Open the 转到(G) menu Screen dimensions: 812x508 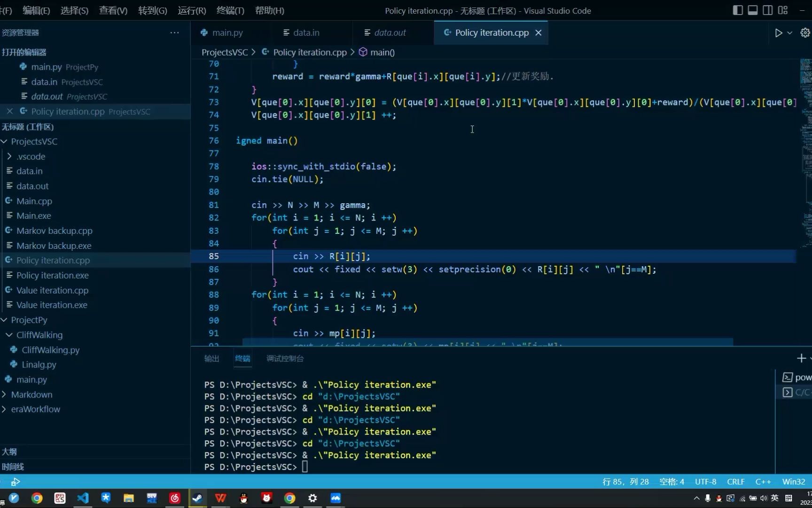[152, 10]
